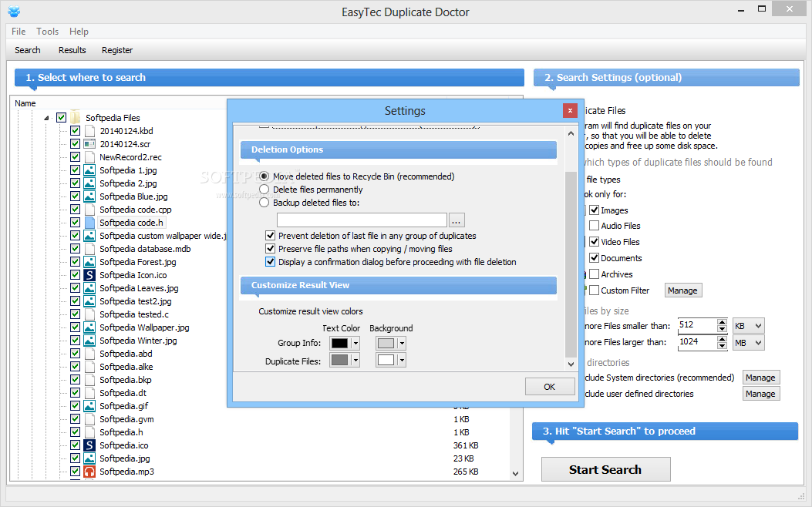Screen dimensions: 812x507
Task: Open Duplicate Files text color dropdown
Action: point(355,360)
